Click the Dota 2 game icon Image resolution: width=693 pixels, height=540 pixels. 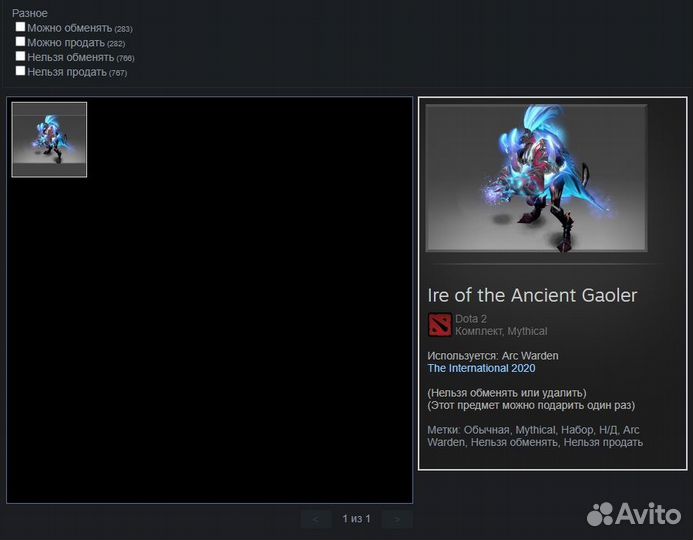coord(439,325)
